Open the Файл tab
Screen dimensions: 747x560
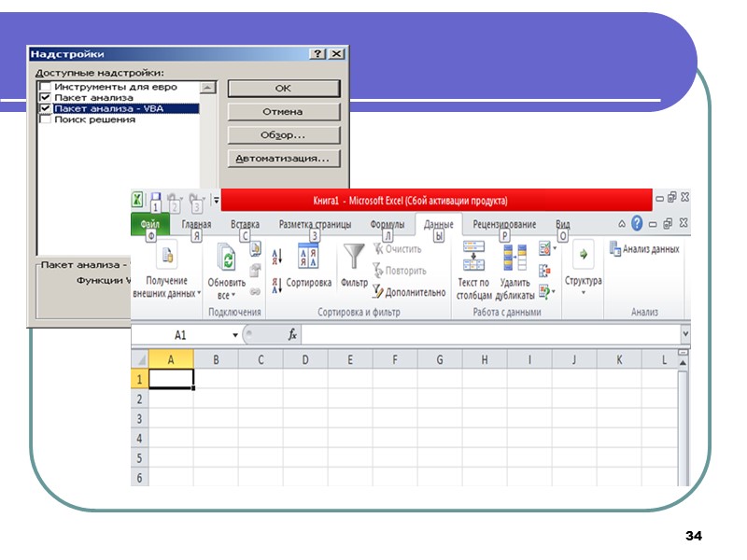pos(150,224)
